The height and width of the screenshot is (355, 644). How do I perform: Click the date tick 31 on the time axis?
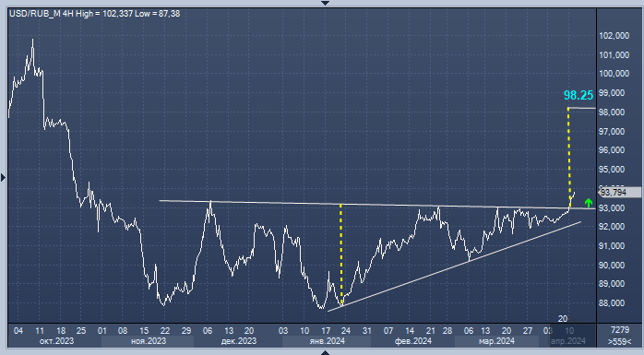(367, 331)
